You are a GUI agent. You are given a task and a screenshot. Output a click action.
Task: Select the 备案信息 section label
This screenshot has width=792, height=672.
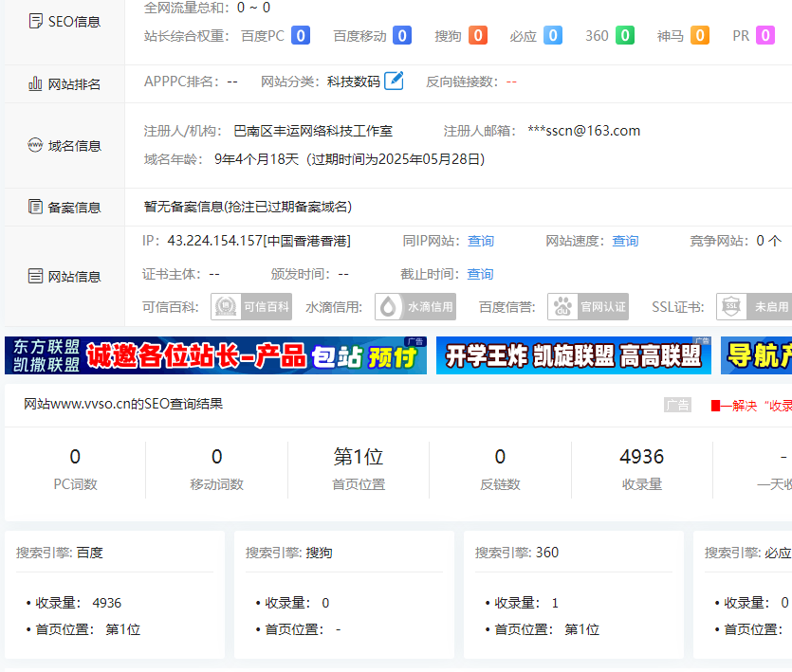(x=74, y=207)
